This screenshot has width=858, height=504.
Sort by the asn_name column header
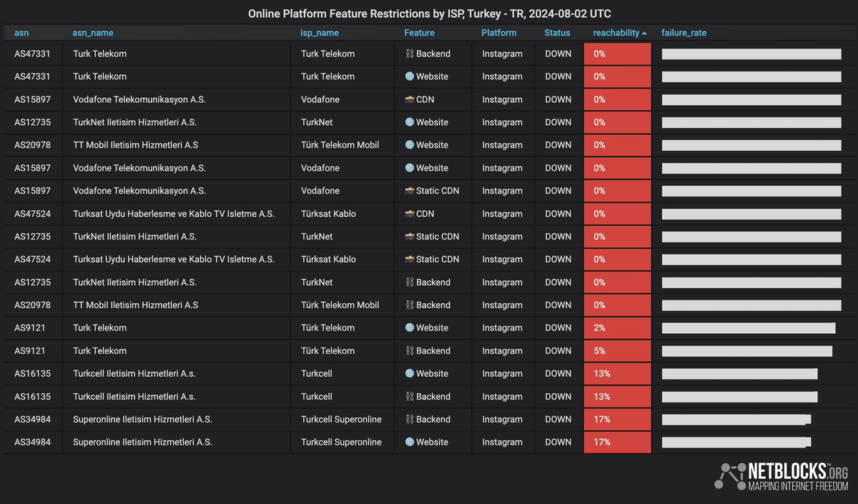(x=93, y=33)
